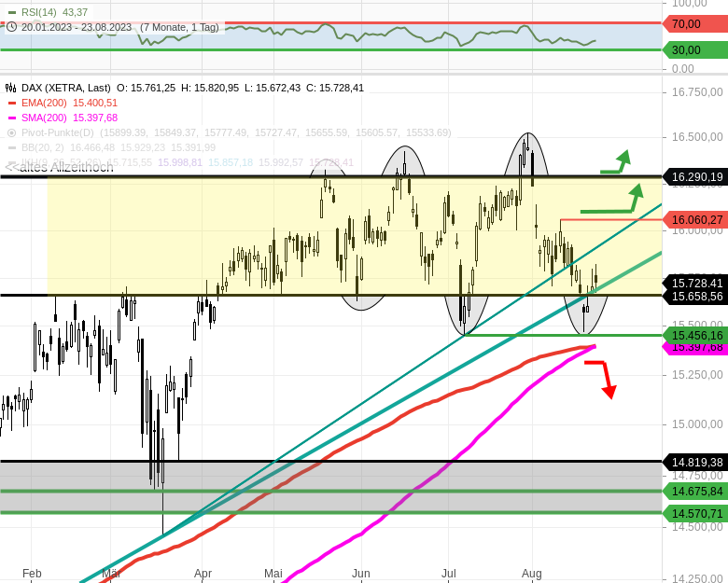728x583 pixels.
Task: Click the Pivot-Punkte circle indicator icon
Action: 11,132
